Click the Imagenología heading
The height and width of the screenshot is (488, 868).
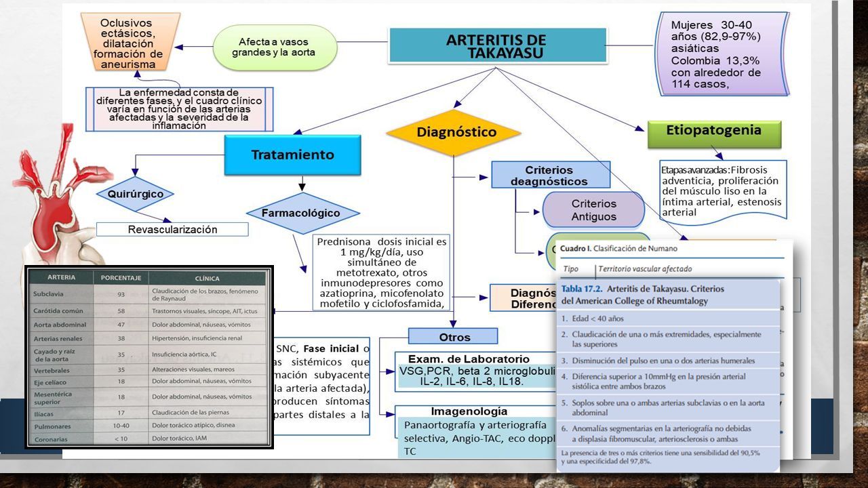pos(469,411)
